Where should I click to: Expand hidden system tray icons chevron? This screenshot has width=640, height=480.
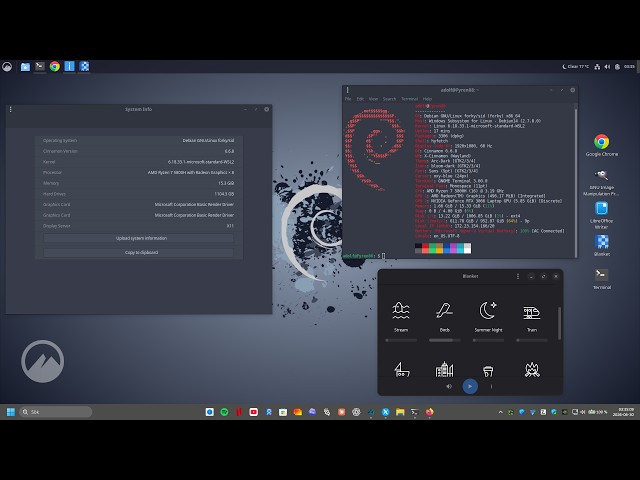click(x=501, y=412)
